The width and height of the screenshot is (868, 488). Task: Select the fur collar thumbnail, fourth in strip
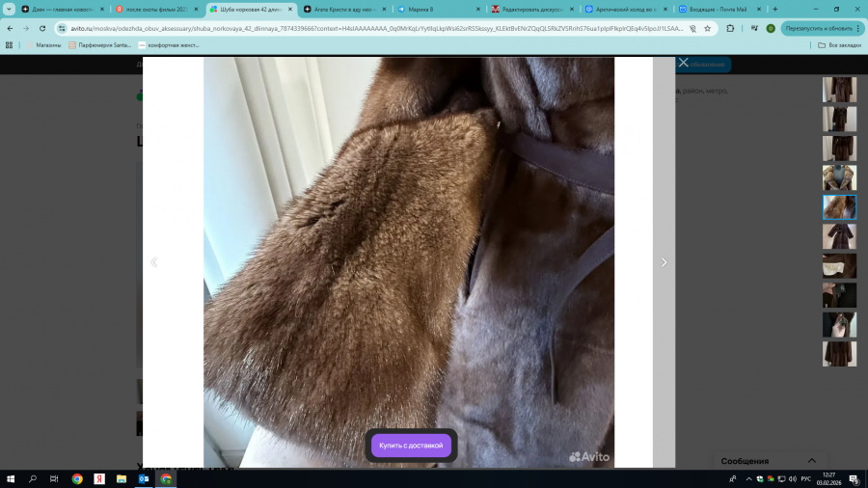pos(838,177)
